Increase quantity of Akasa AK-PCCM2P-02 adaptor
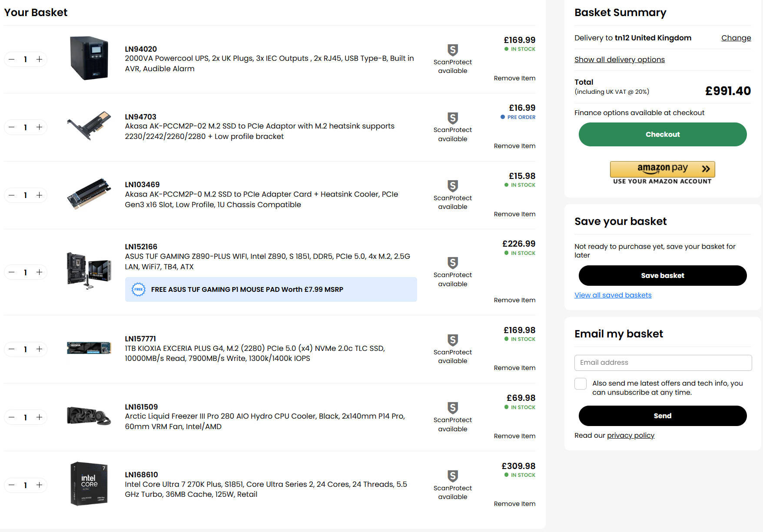This screenshot has height=532, width=763. click(40, 127)
